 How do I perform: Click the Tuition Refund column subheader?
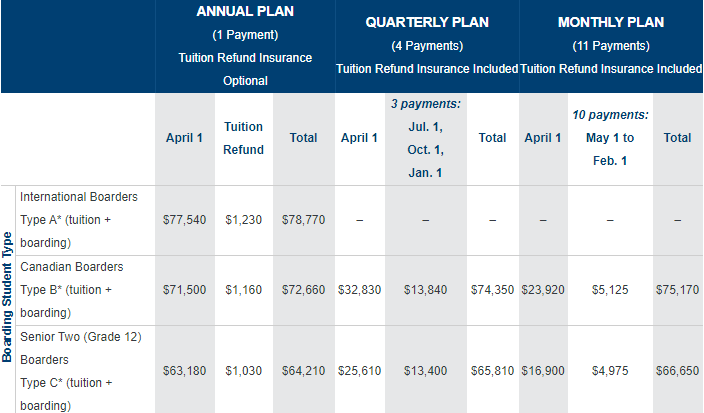(244, 138)
